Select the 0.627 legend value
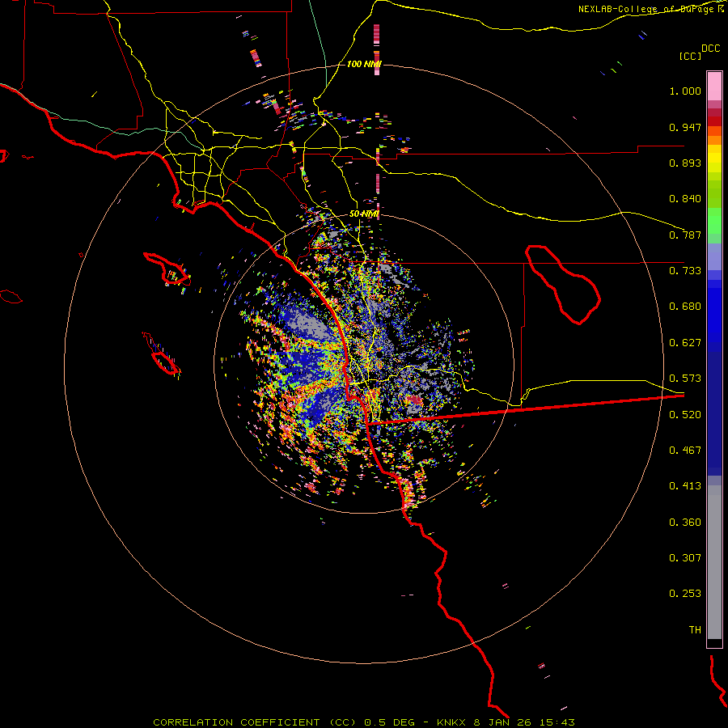This screenshot has width=728, height=728. pos(685,343)
